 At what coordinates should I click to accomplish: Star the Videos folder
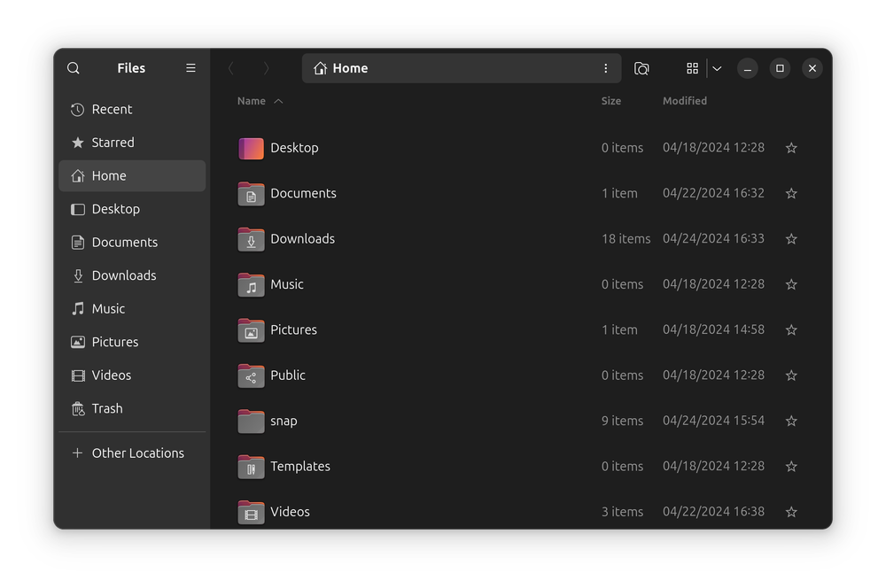click(791, 512)
